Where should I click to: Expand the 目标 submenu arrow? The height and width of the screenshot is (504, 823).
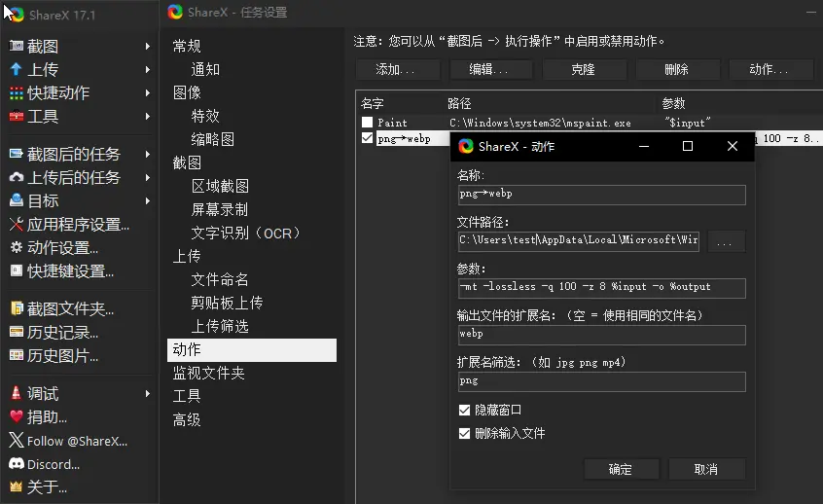[148, 200]
